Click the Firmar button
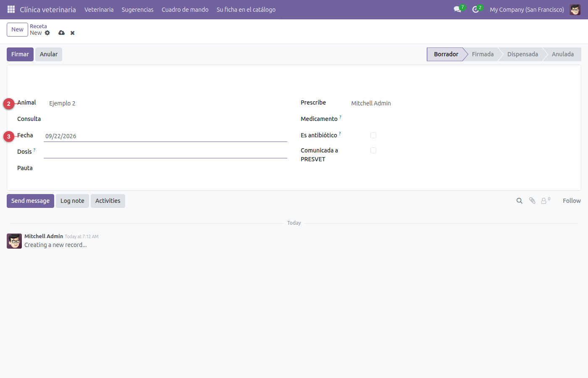The image size is (588, 378). tap(20, 54)
